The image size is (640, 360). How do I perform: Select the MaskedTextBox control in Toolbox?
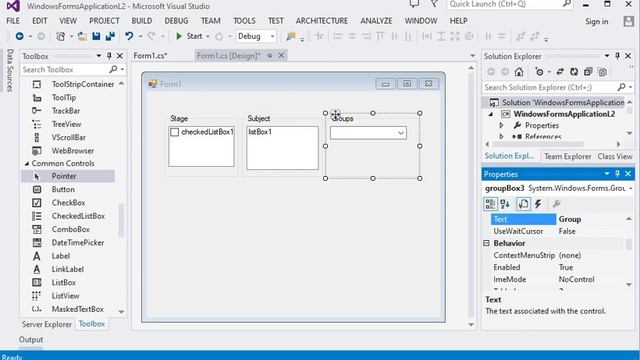(x=78, y=309)
